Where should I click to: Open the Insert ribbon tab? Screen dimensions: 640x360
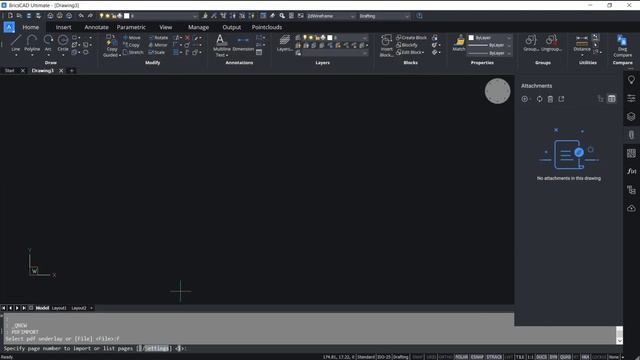point(63,27)
